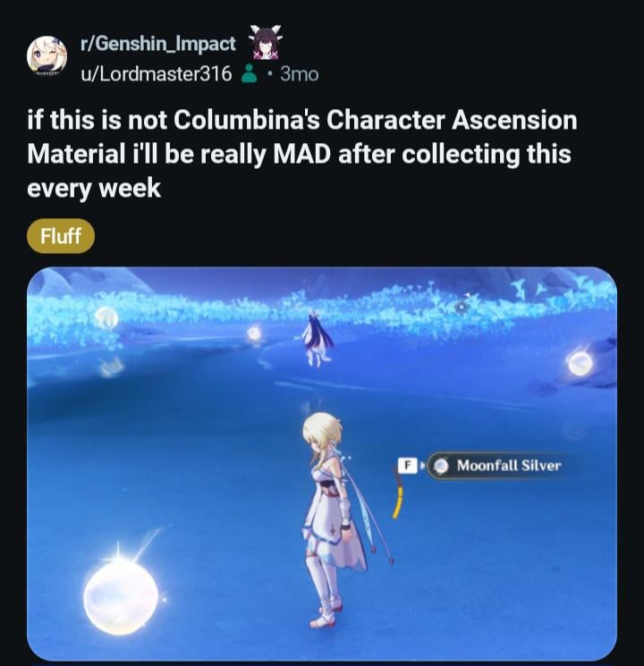
Task: Open the post title about Columbina's material
Action: point(301,154)
